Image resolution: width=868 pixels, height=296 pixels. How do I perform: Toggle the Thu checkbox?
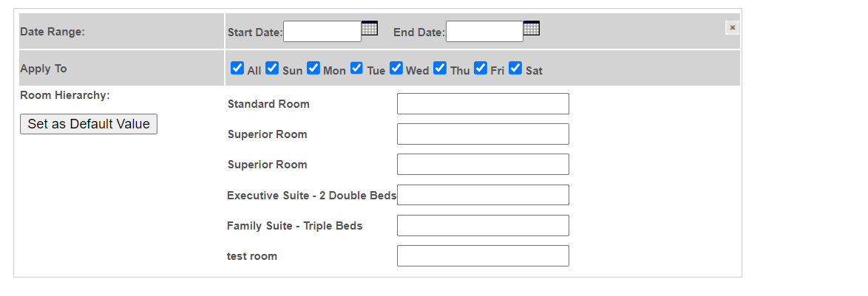point(440,68)
